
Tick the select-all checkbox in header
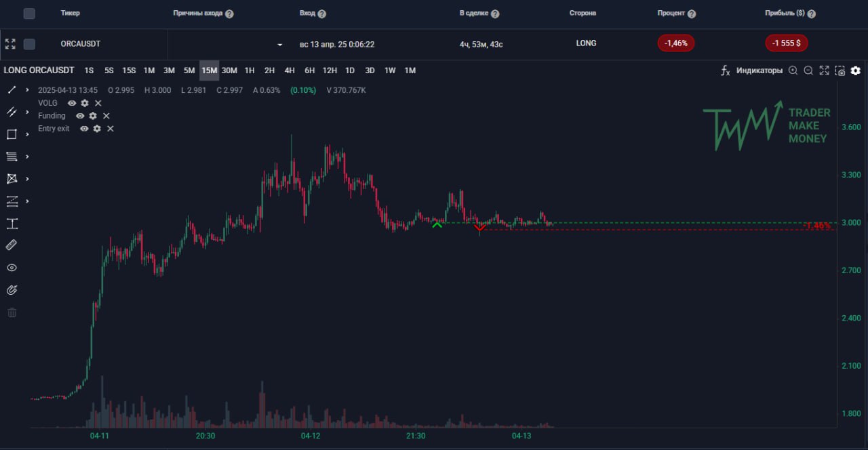29,14
